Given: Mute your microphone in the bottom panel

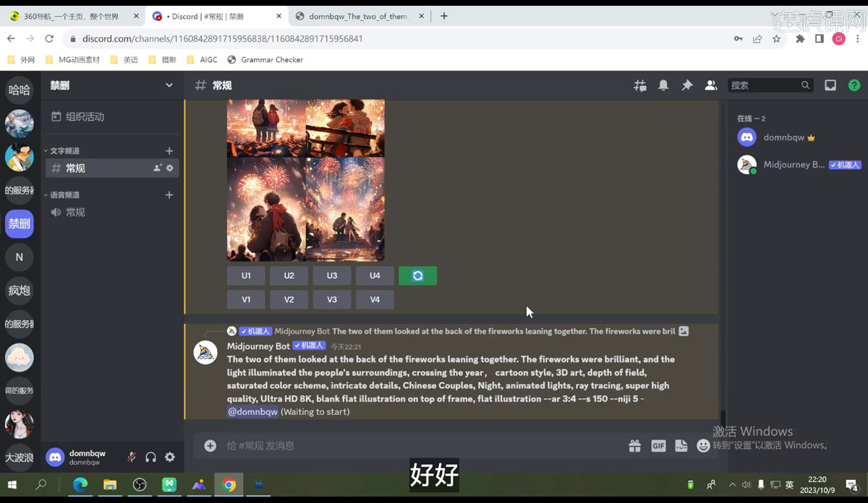Looking at the screenshot, I should [x=132, y=457].
